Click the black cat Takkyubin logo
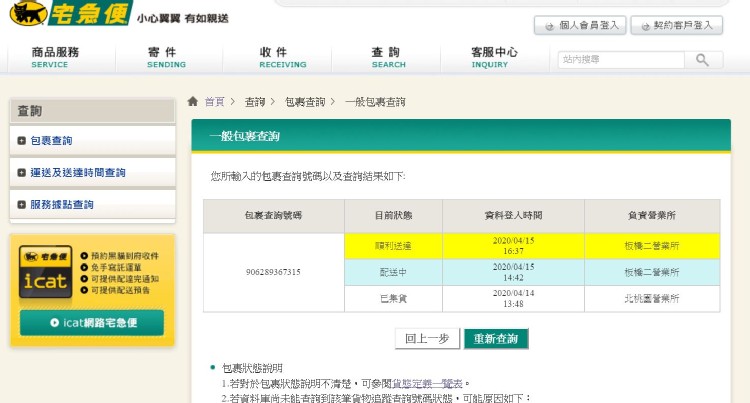 pos(69,12)
